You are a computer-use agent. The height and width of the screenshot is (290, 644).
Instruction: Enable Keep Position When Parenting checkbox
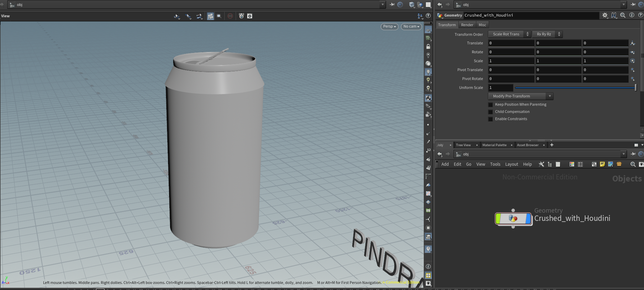pos(490,104)
